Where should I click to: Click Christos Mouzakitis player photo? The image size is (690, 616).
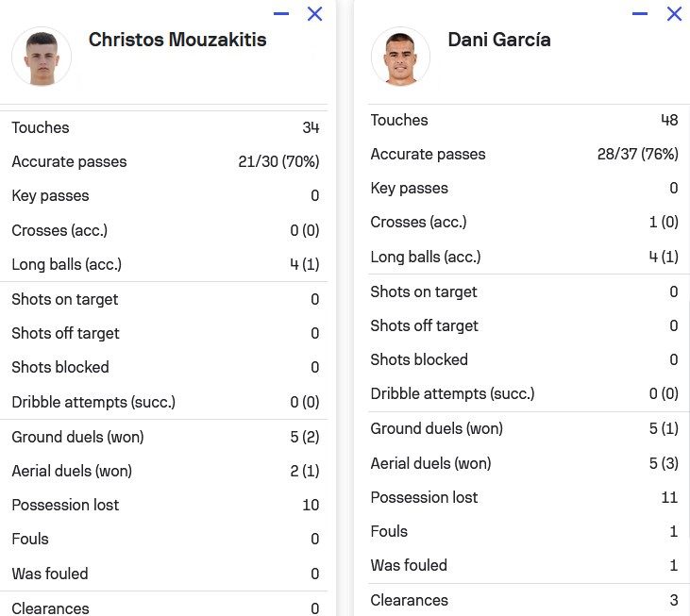point(42,57)
